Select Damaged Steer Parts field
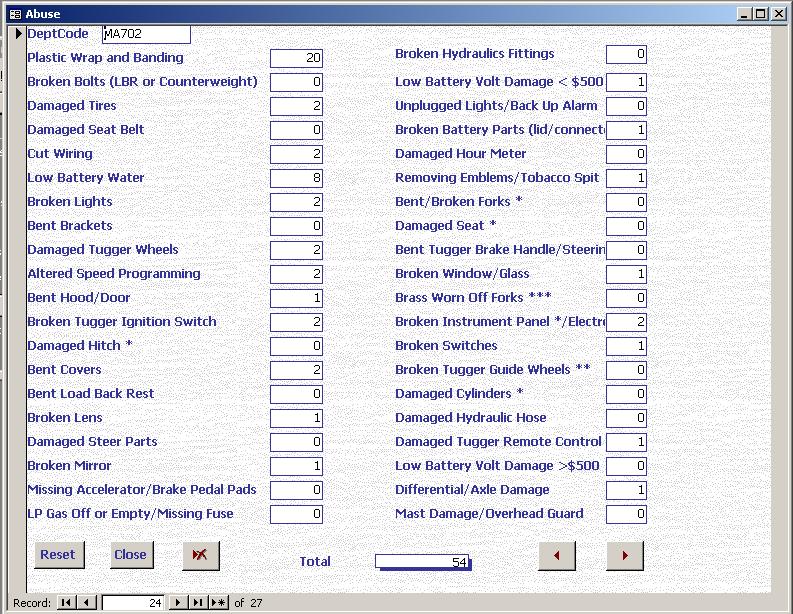Image resolution: width=793 pixels, height=614 pixels. 296,442
